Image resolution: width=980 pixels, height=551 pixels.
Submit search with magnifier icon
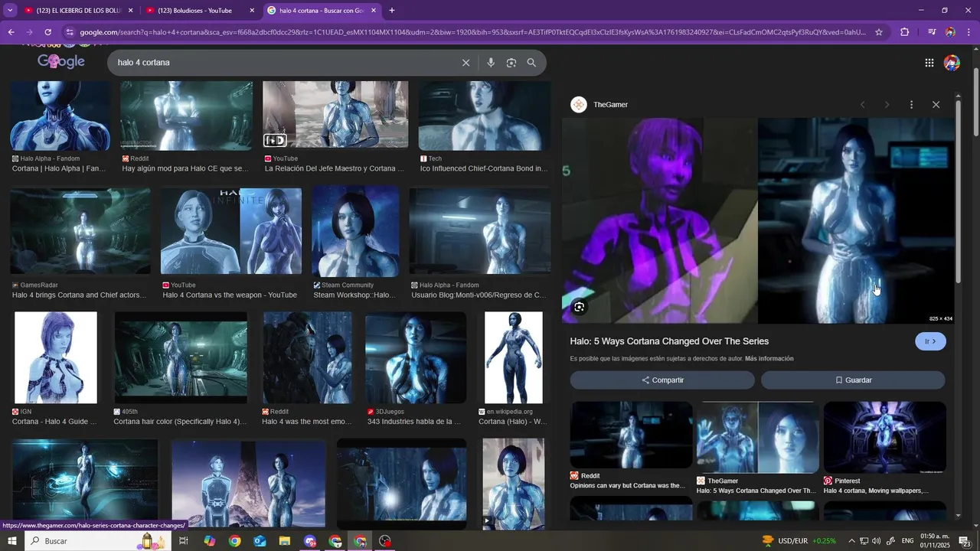[531, 63]
